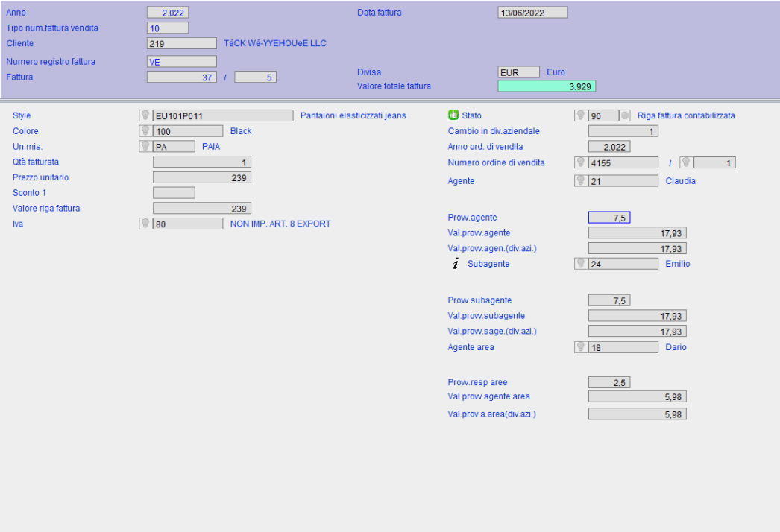
Task: Click the green Valore totale fattura field
Action: [x=547, y=86]
